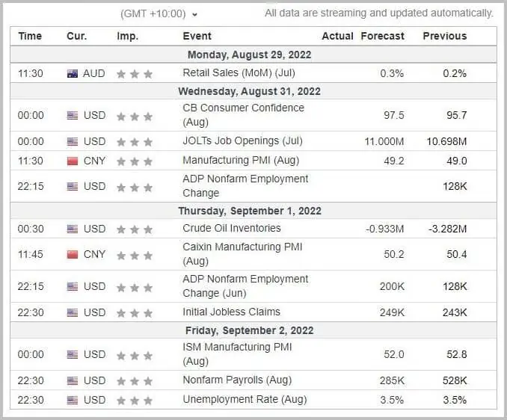Open the GMT +10:00 timezone dropdown

point(159,14)
